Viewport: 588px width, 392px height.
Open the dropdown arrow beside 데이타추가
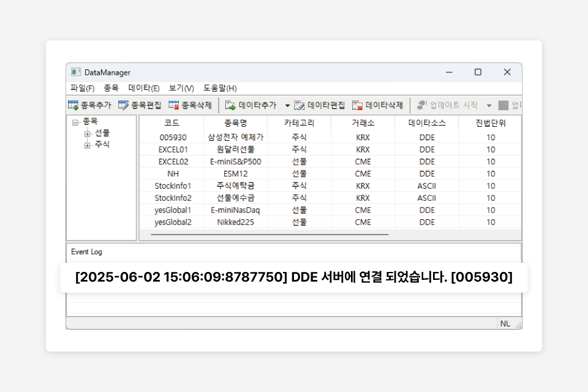(287, 106)
